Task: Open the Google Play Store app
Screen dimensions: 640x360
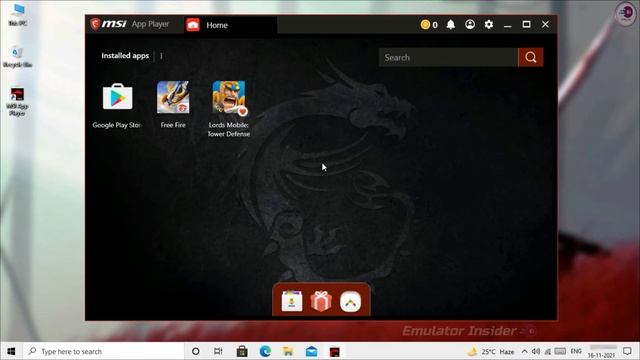Action: 118,97
